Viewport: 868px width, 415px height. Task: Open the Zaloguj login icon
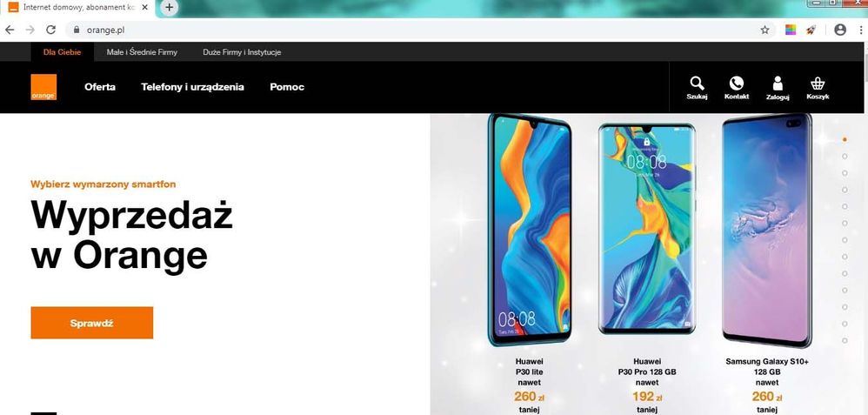click(x=778, y=88)
